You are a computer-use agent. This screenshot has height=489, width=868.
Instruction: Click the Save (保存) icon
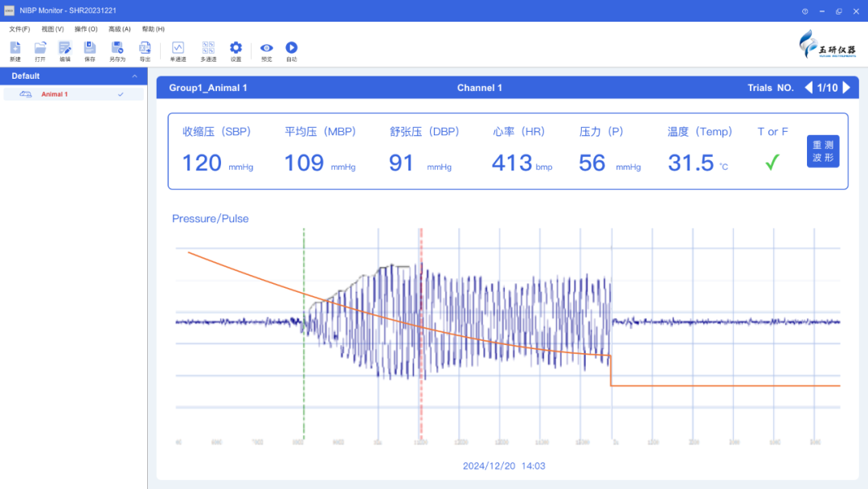coord(90,48)
